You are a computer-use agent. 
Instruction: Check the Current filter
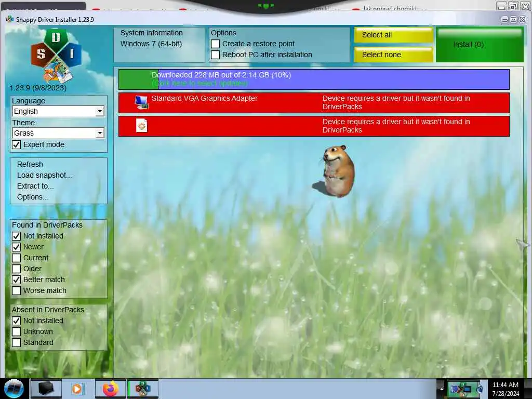[16, 258]
